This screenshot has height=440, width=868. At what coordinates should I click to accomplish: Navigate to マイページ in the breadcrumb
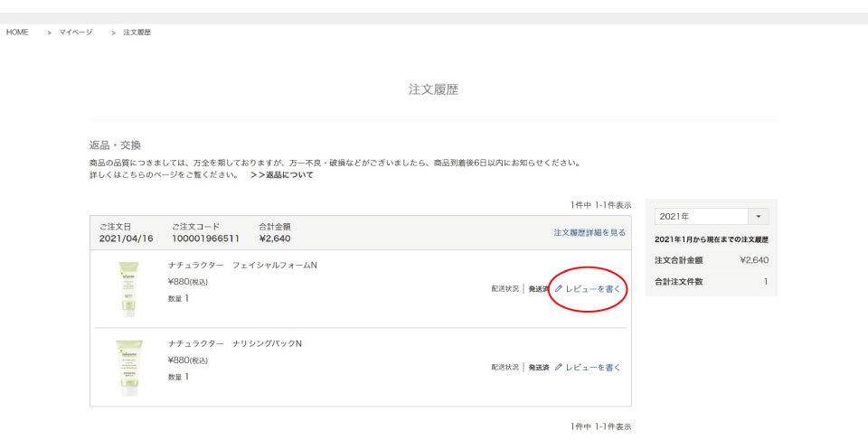76,33
